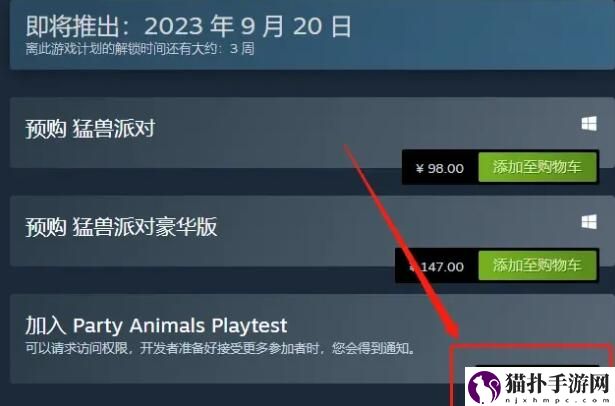
Task: Click Windows icon in 猛兽派对豪华版 box
Action: click(589, 222)
